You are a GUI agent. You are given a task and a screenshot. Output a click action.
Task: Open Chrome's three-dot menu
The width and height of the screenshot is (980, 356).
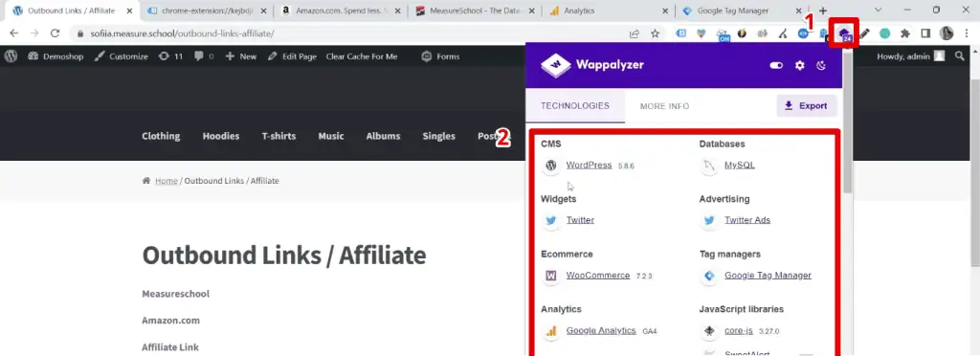(967, 33)
